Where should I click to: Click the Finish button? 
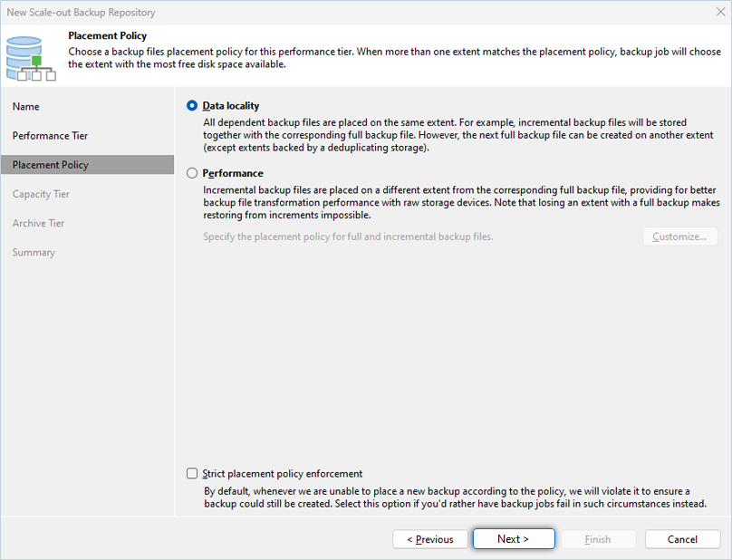[x=598, y=539]
